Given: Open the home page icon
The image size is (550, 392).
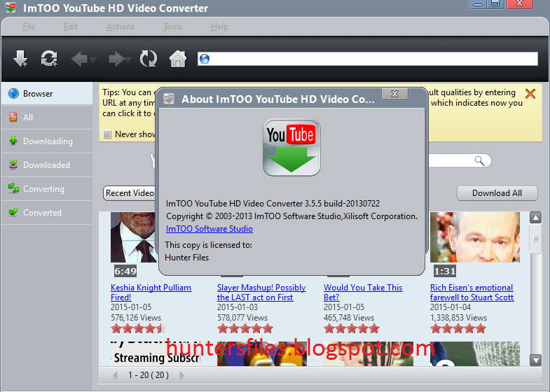Looking at the screenshot, I should [178, 59].
